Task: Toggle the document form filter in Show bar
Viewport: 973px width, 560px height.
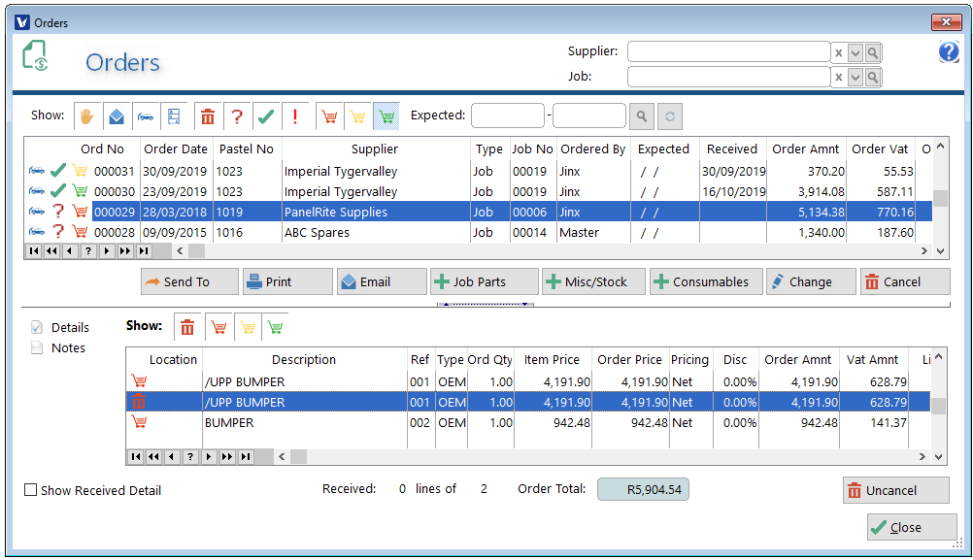Action: coord(174,115)
